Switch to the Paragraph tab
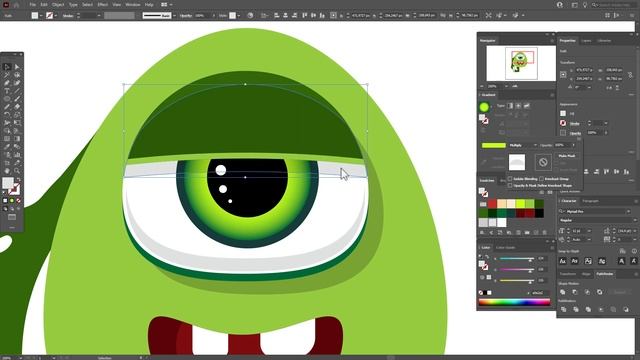 tap(590, 201)
